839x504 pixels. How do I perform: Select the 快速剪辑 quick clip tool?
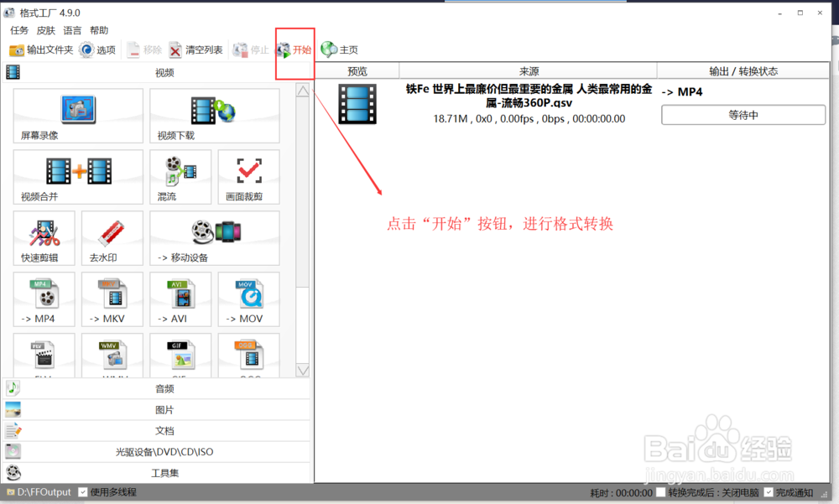tap(44, 238)
